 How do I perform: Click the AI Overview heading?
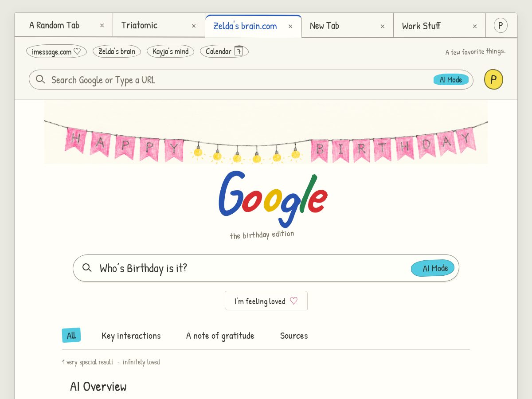[x=98, y=387]
